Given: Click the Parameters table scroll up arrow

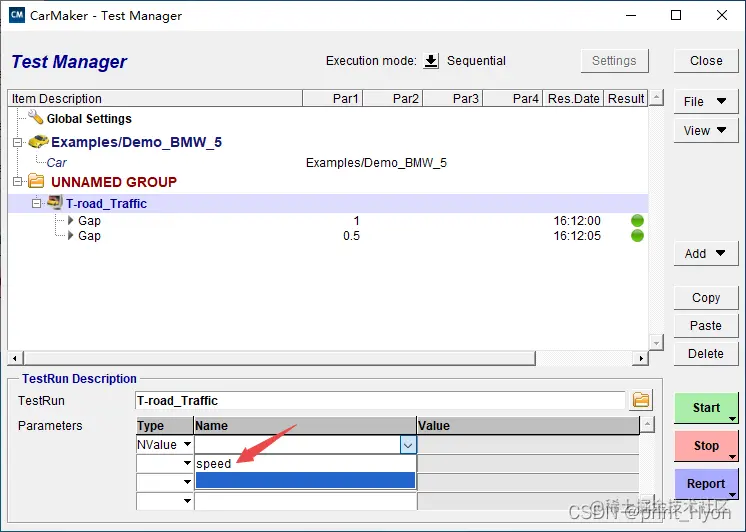Looking at the screenshot, I should pyautogui.click(x=647, y=424).
